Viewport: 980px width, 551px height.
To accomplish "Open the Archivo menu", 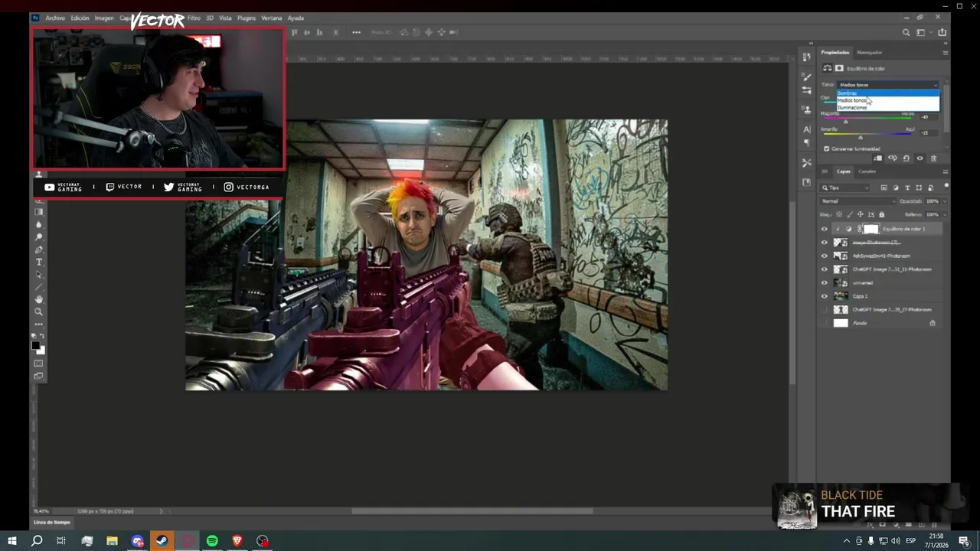I will click(55, 18).
